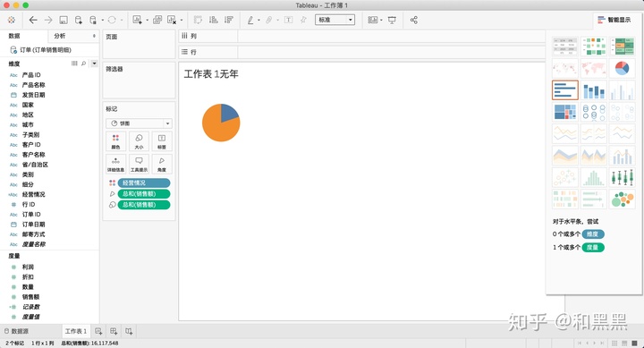The height and width of the screenshot is (348, 644).
Task: Open dropdown arrow beside show cards icon
Action: 382,21
